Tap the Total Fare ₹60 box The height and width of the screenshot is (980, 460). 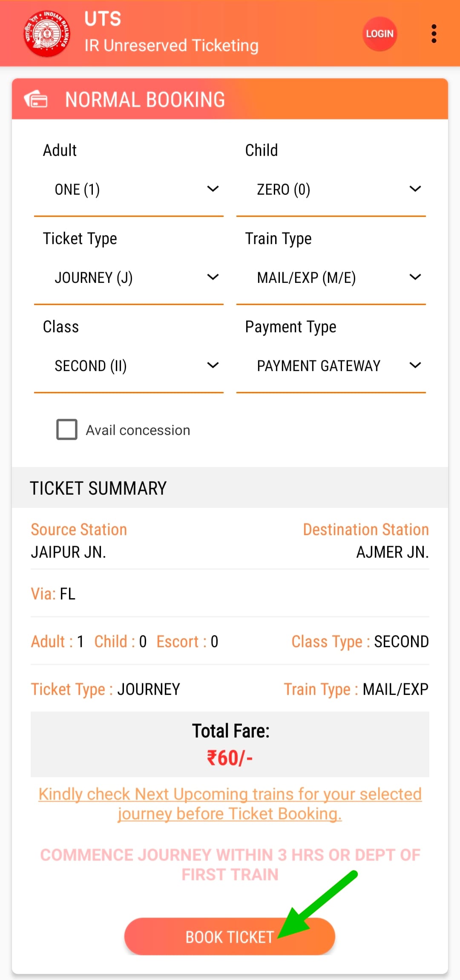coord(230,744)
